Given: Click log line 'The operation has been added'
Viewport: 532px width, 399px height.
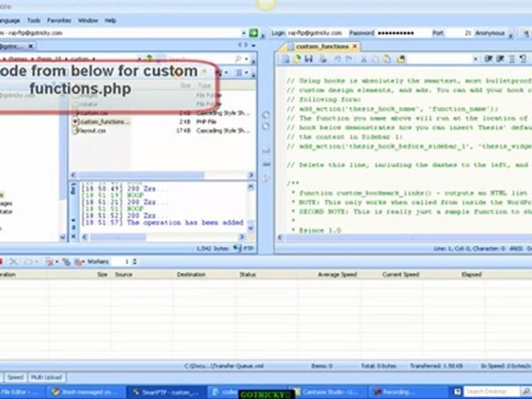Looking at the screenshot, I should pyautogui.click(x=185, y=223).
